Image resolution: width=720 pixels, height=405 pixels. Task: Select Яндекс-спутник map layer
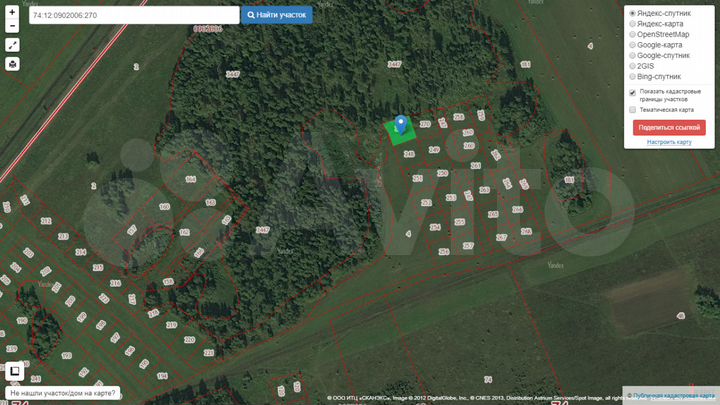(x=632, y=13)
